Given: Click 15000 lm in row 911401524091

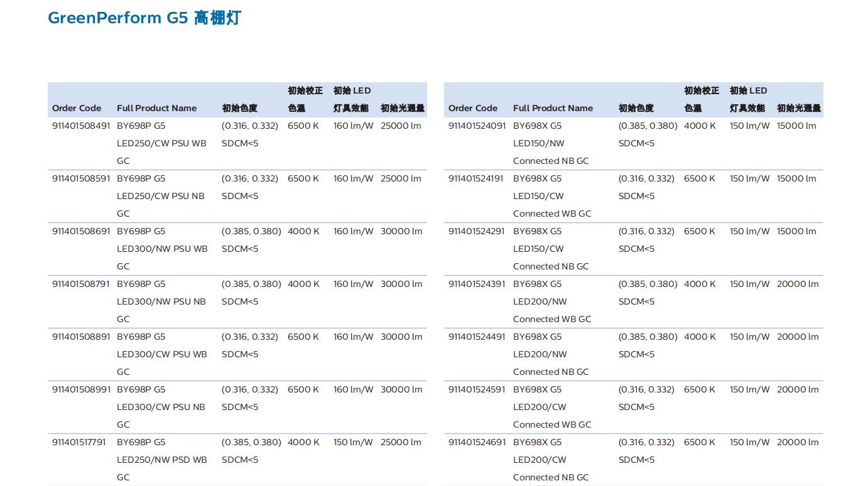Looking at the screenshot, I should tap(796, 126).
